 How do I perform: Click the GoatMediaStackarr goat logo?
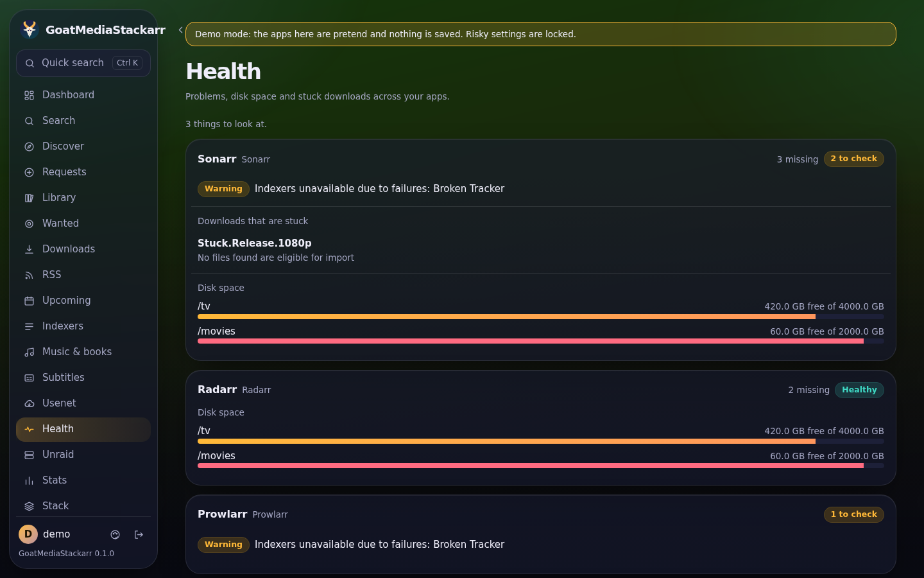tap(30, 30)
